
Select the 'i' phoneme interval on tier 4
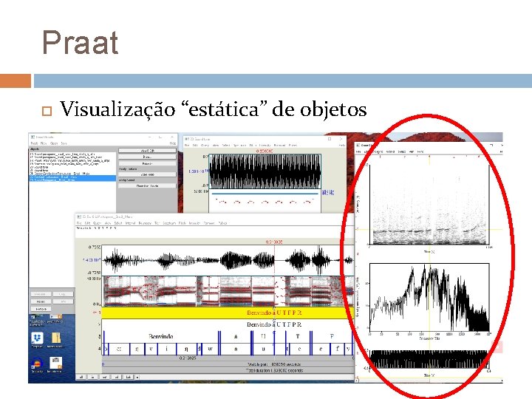pos(166,349)
